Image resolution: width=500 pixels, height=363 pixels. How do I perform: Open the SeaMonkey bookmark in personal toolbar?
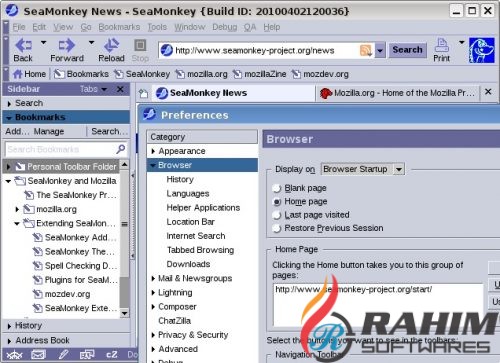[142, 74]
